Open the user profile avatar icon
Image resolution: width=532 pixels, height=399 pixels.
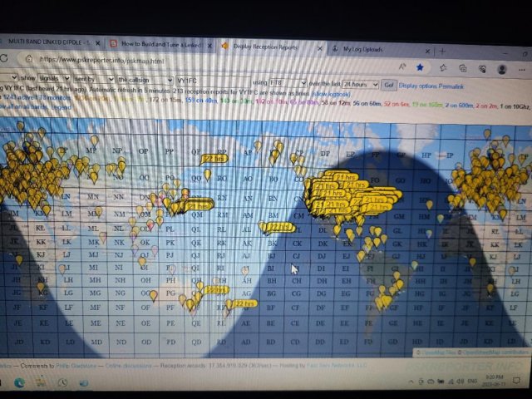tap(502, 69)
